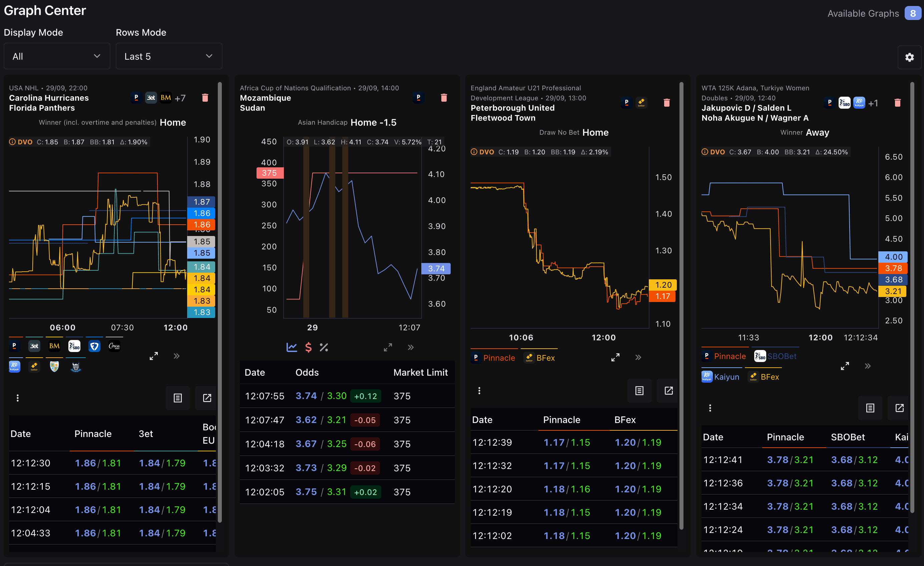Open list view icon on WTA card
Screen dimensions: 924x566
[x=870, y=408]
